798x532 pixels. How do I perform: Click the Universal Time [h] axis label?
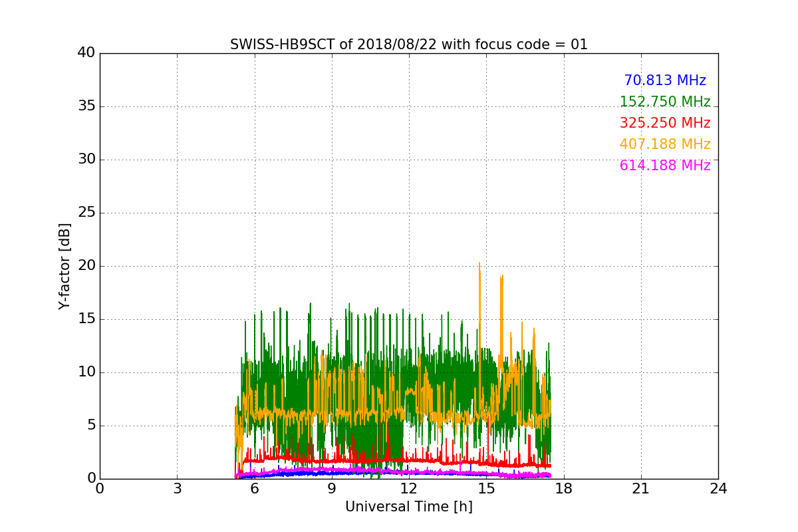(409, 507)
